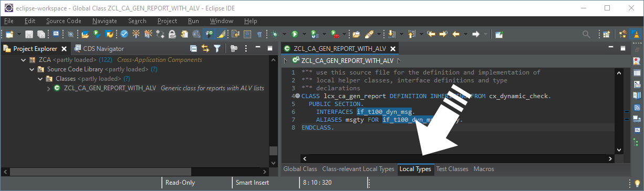This screenshot has width=644, height=191.
Task: Switch to the CDS Navigator tab
Action: [99, 48]
